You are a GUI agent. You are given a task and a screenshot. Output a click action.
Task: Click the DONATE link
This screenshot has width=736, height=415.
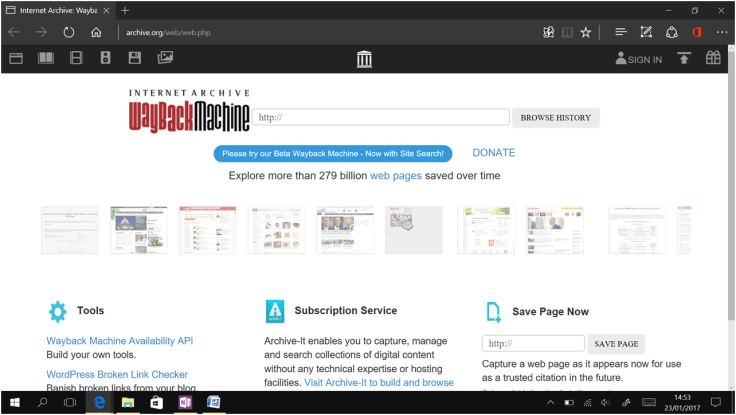click(x=494, y=153)
